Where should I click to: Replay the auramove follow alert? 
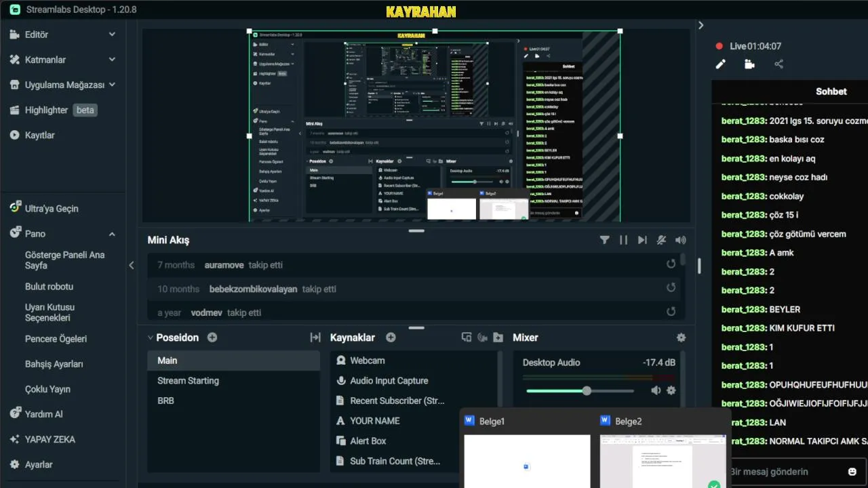click(671, 264)
